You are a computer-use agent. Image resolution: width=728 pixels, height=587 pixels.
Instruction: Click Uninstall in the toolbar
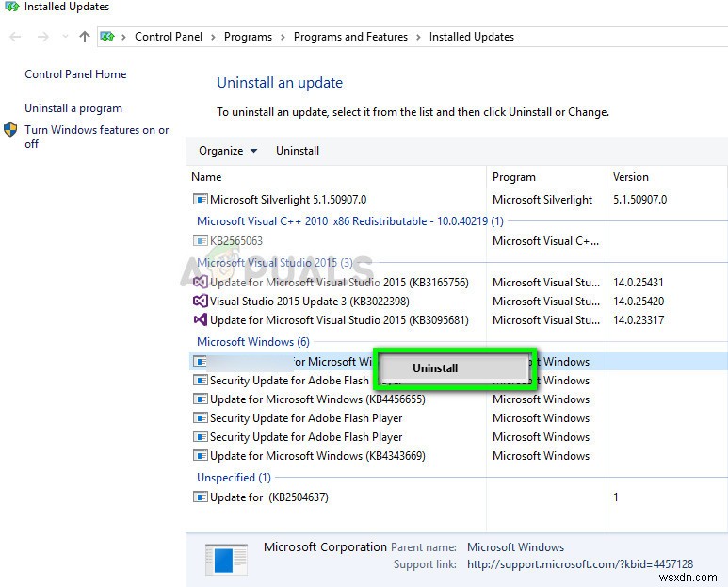(298, 151)
